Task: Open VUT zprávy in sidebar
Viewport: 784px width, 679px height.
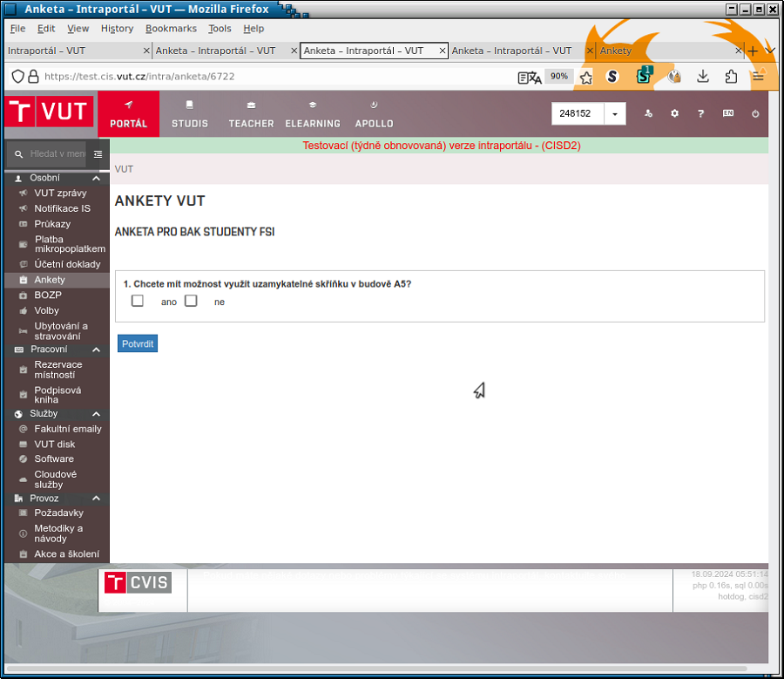Action: point(60,194)
